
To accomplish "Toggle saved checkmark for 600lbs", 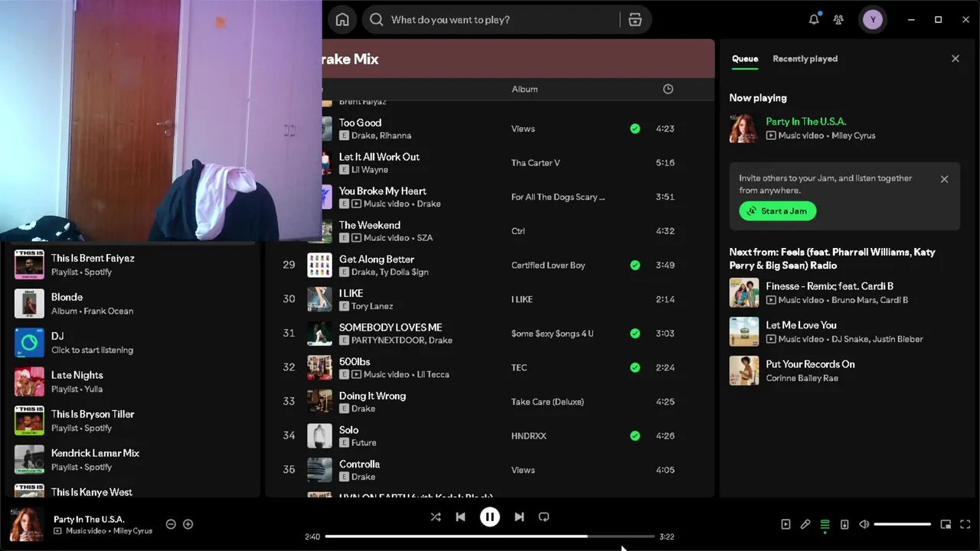I will (x=635, y=367).
